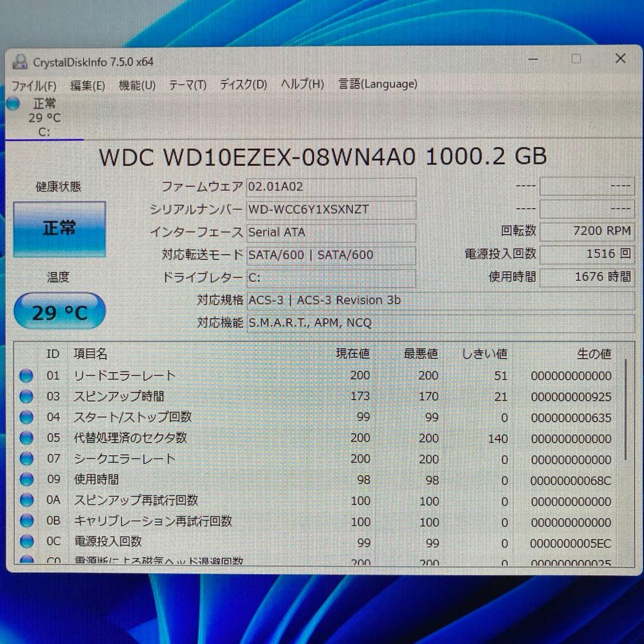644x644 pixels.
Task: Open the テーマ menu
Action: tap(187, 85)
